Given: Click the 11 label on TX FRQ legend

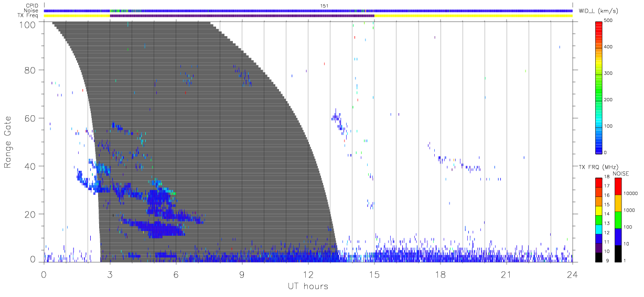Looking at the screenshot, I should coord(607,242).
